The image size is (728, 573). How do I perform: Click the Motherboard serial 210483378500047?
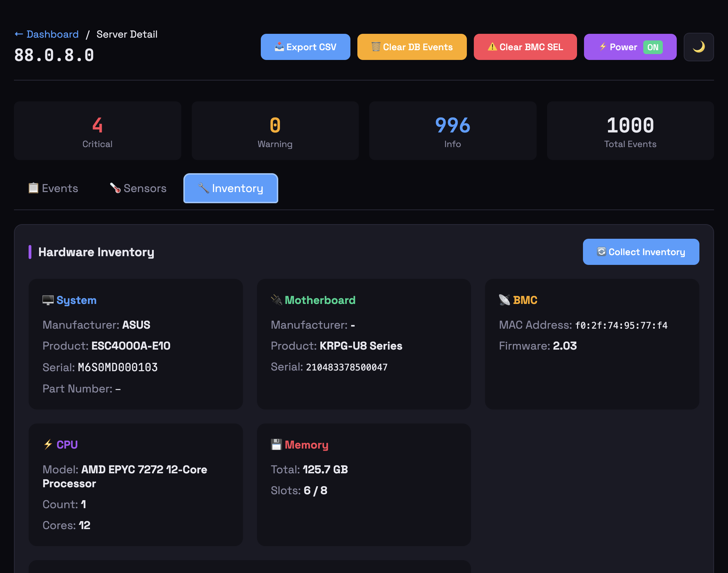coord(347,367)
